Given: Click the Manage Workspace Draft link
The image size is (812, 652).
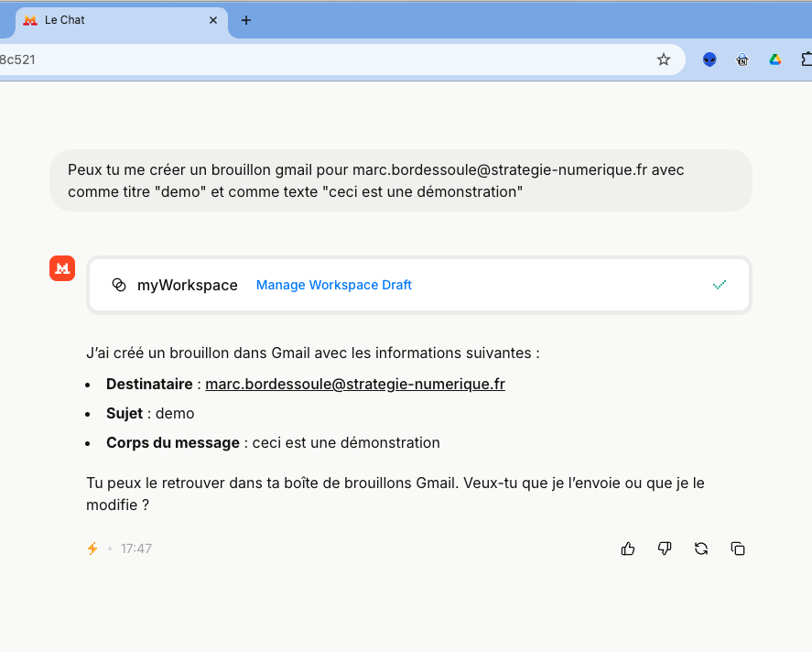Looking at the screenshot, I should click(x=334, y=285).
